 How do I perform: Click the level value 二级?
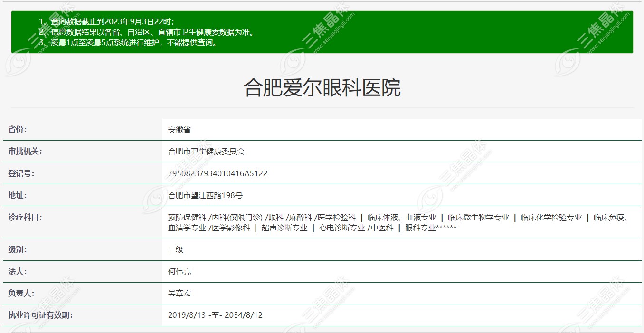coord(176,249)
